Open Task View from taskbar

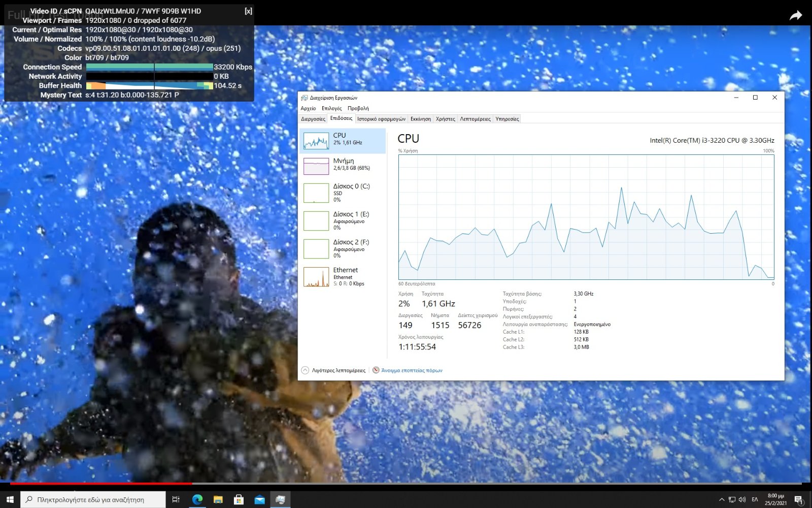click(x=176, y=499)
